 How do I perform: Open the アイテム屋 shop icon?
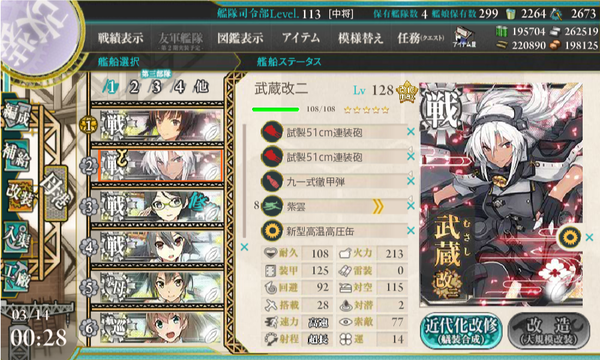[x=464, y=37]
